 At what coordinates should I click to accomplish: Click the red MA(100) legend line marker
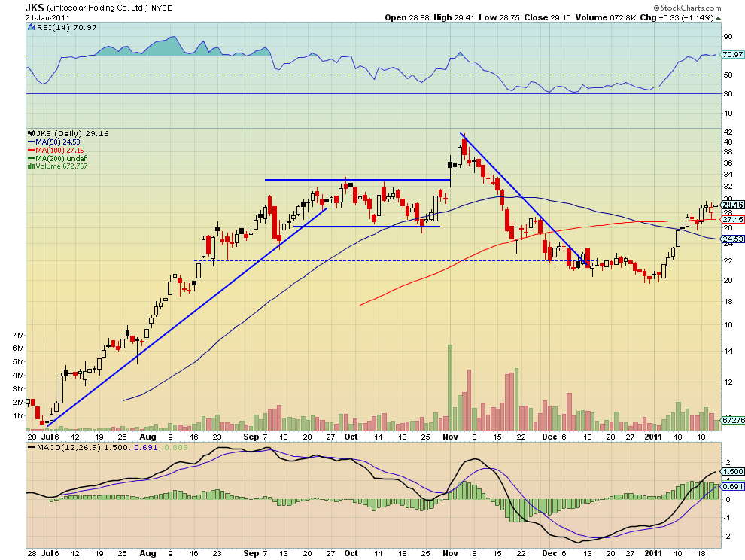(32, 151)
